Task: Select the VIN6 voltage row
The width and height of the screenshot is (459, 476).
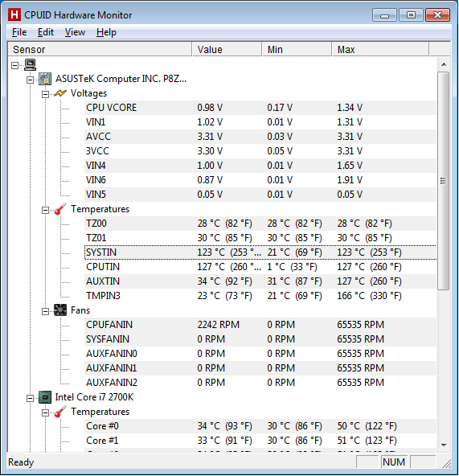Action: coord(260,180)
